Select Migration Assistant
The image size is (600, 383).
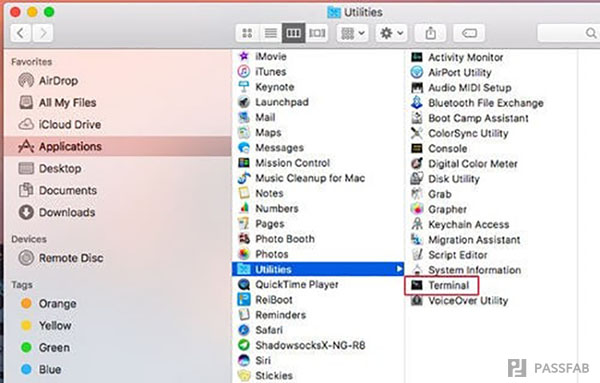[x=466, y=240]
